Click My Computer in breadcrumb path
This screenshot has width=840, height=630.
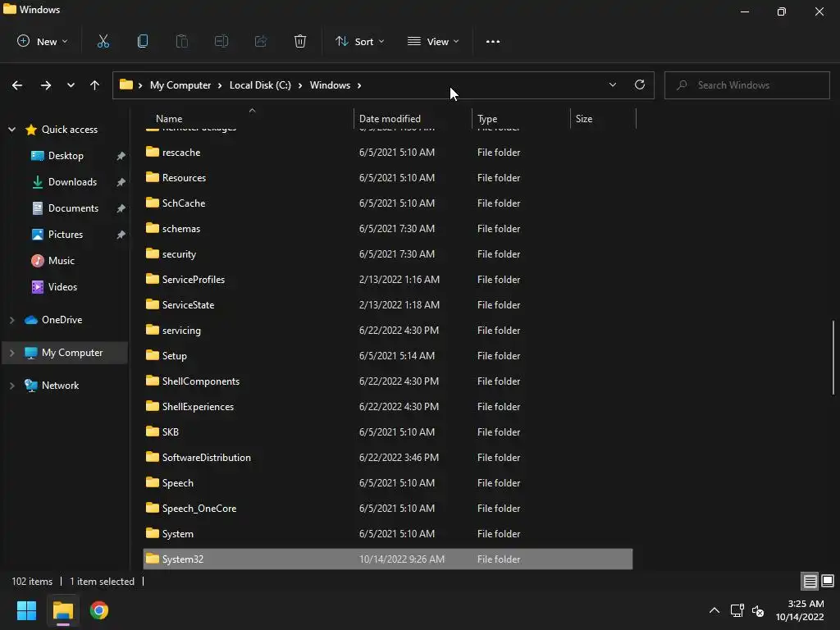(180, 85)
